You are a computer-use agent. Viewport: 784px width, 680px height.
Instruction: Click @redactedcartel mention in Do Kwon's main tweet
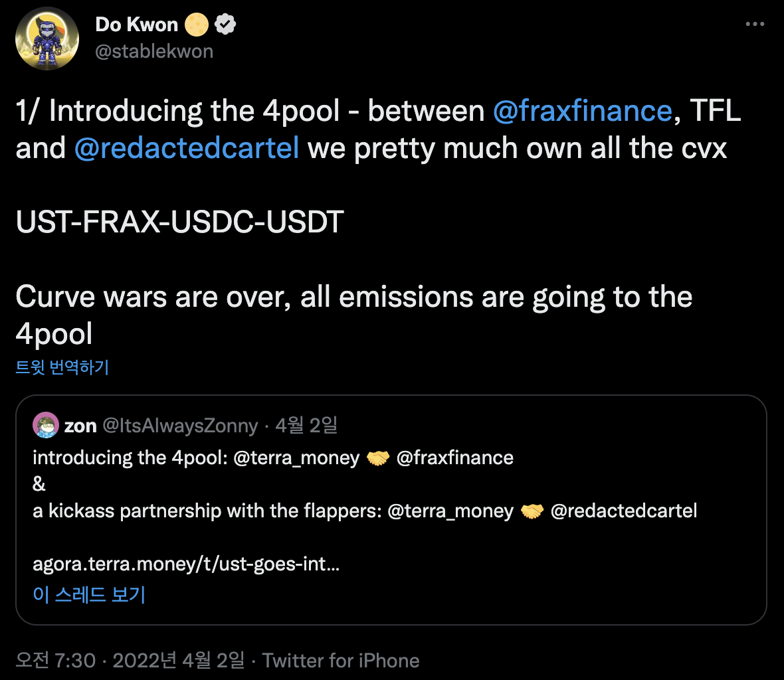coord(187,147)
